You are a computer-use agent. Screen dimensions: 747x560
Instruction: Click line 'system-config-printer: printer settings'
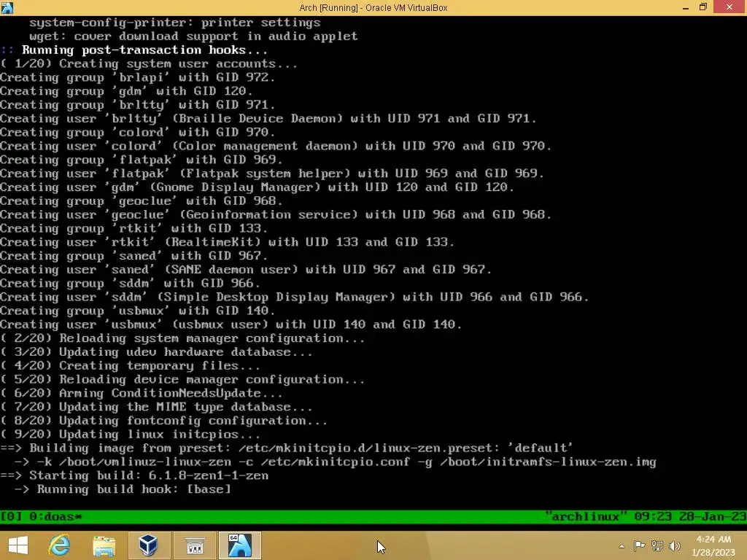[x=175, y=23]
